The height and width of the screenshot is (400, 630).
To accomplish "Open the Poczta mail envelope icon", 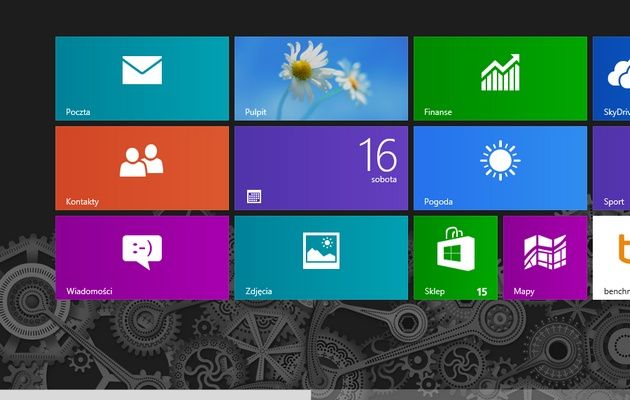I will click(142, 70).
